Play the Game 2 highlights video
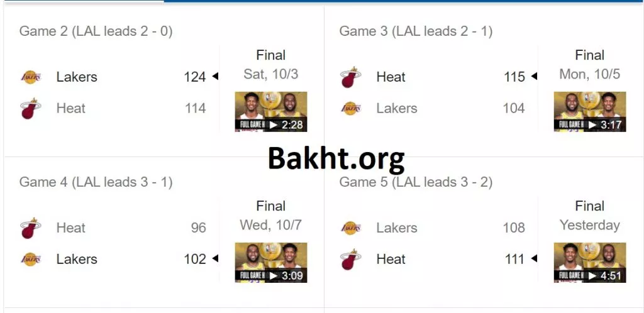The width and height of the screenshot is (644, 313). click(x=271, y=112)
